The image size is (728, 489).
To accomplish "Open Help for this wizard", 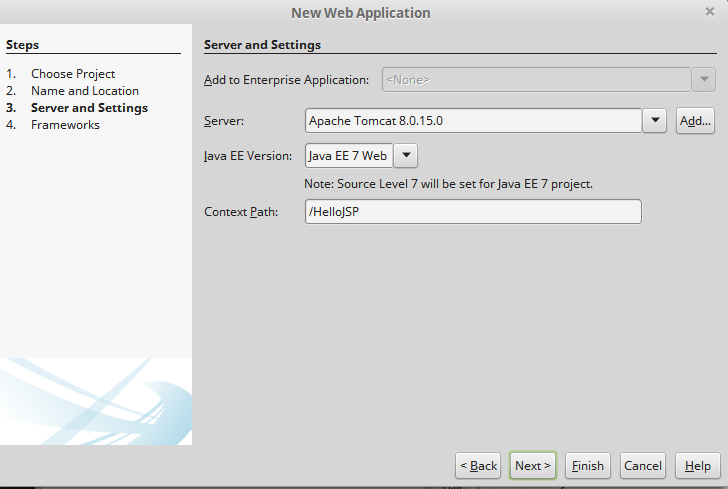I will [x=698, y=466].
